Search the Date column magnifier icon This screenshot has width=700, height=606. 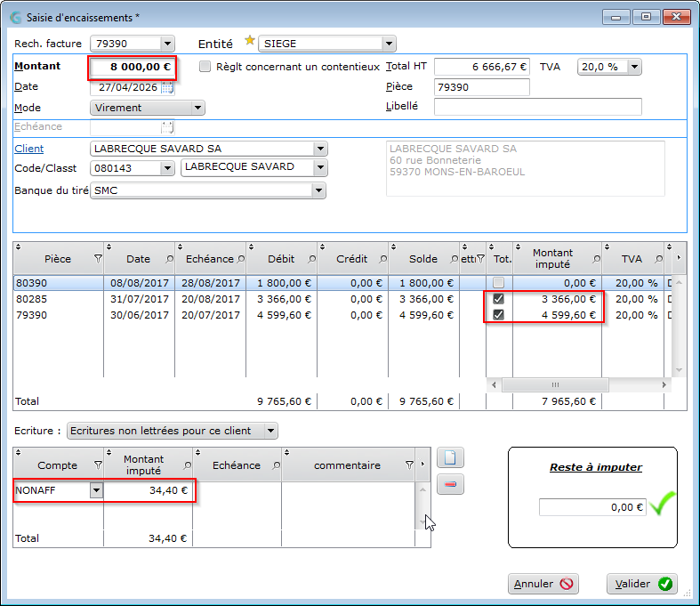(x=169, y=259)
